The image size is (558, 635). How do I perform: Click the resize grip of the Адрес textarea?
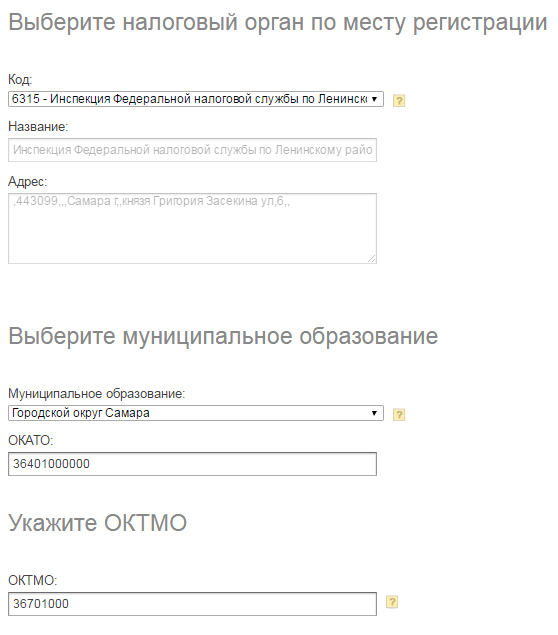(372, 259)
